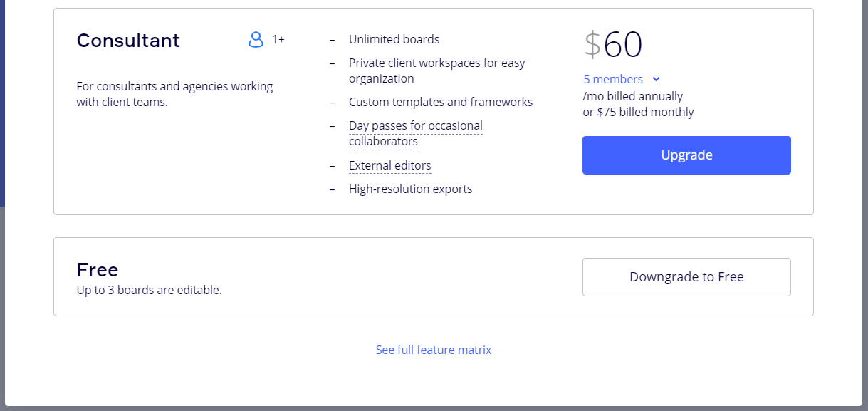Click the consultants and agencies description
Viewport: 868px width, 411px height.
[174, 94]
